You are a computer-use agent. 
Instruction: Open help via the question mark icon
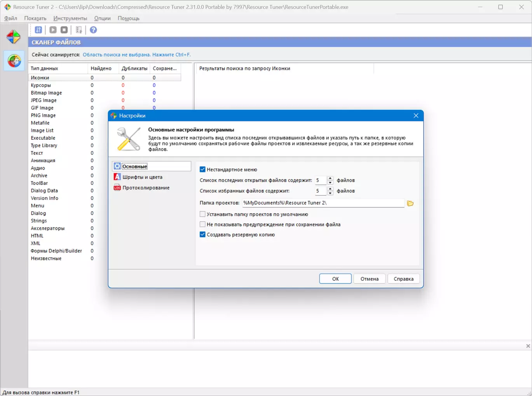coord(93,30)
